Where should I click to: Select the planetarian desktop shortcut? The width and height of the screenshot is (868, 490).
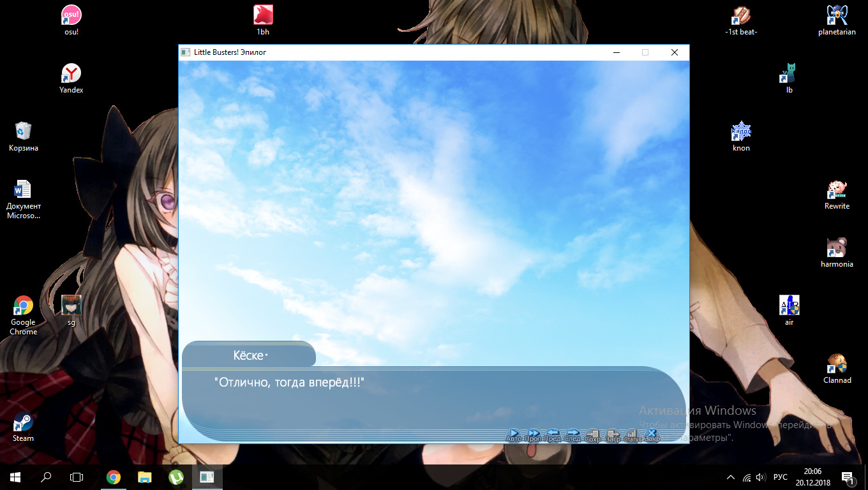point(837,19)
